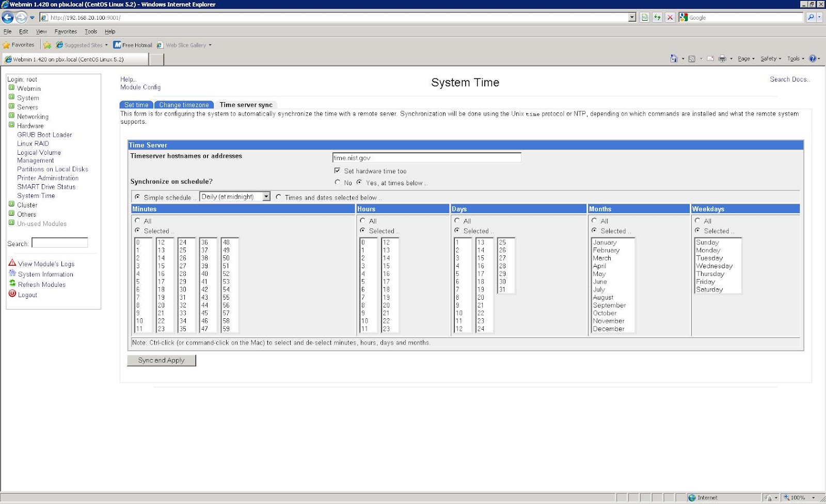
Task: Click the Refresh page icon
Action: (x=657, y=18)
